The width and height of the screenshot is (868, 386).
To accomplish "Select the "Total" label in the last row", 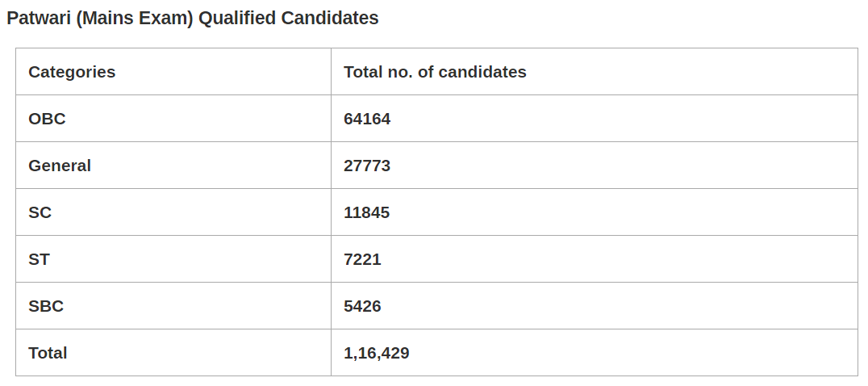I will [48, 353].
